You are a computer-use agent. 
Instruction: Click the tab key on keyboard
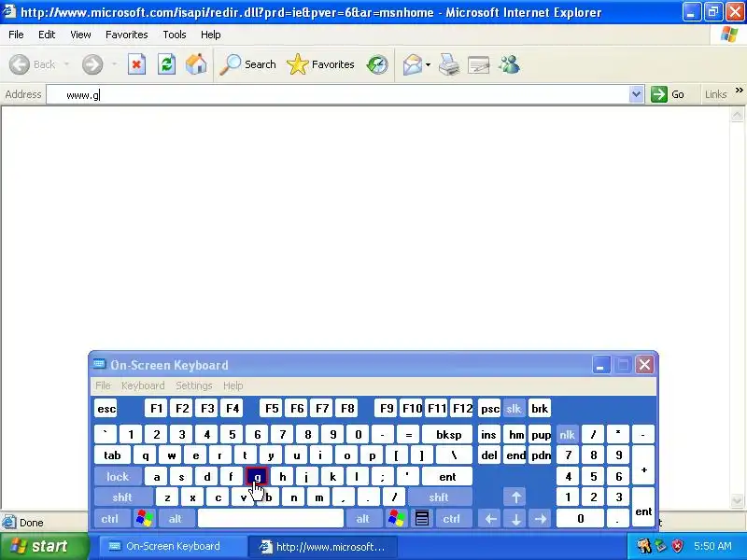[x=112, y=455]
